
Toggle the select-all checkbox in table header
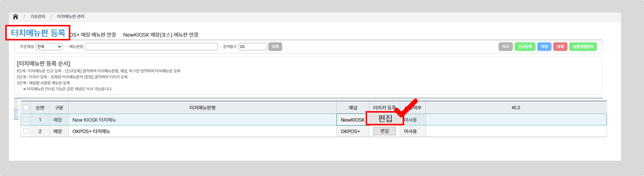coord(26,108)
